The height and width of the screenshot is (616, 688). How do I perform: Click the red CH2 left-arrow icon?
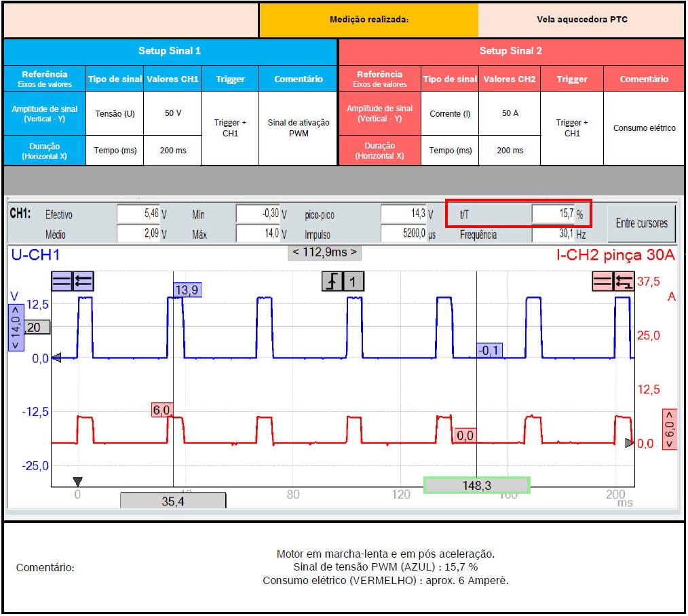tap(623, 282)
